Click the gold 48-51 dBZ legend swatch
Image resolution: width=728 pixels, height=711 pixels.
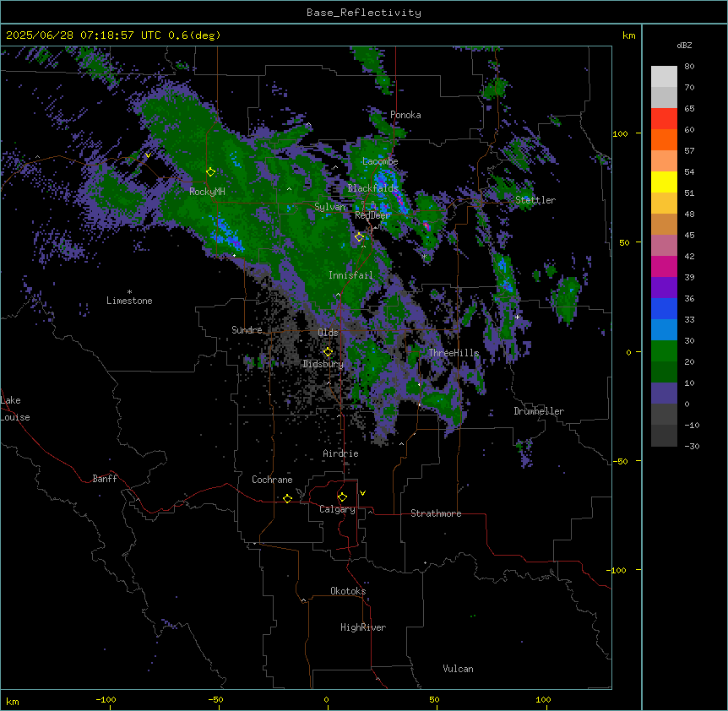coord(664,204)
